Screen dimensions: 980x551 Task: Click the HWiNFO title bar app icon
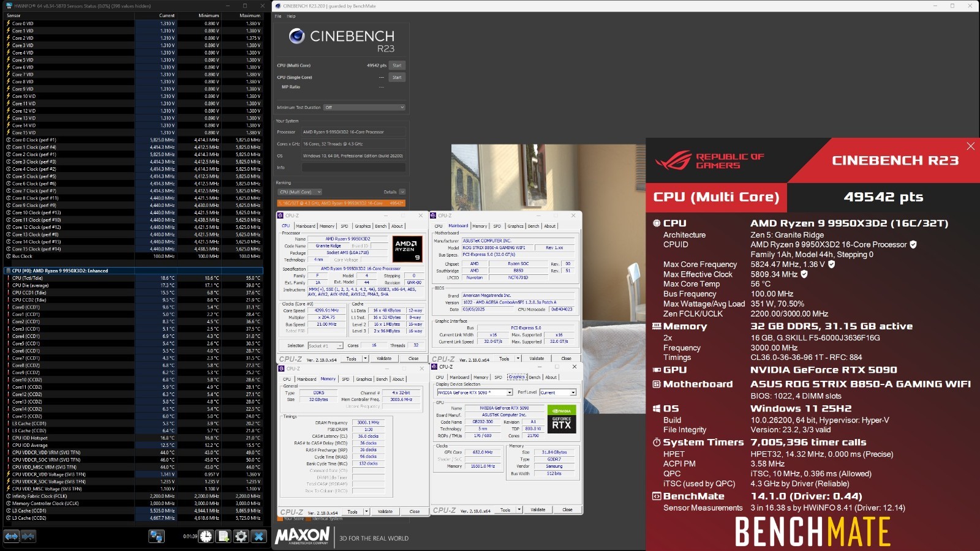coord(9,6)
